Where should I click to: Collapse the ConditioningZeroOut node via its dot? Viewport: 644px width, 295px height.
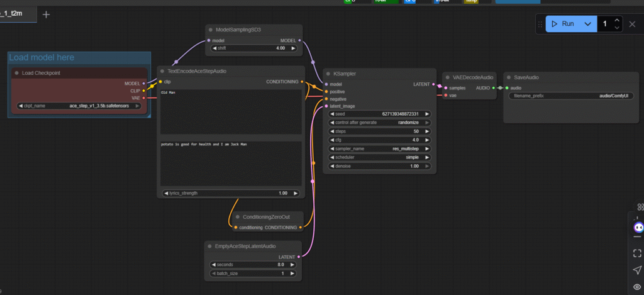coord(237,217)
